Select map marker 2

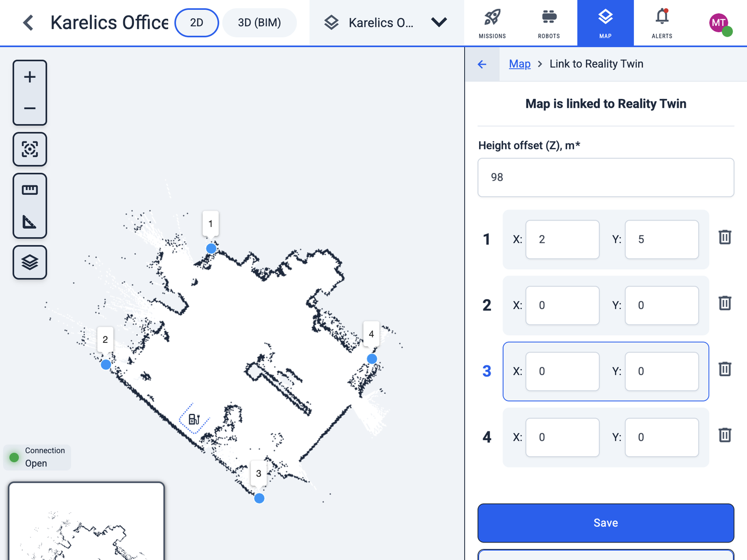tap(106, 364)
